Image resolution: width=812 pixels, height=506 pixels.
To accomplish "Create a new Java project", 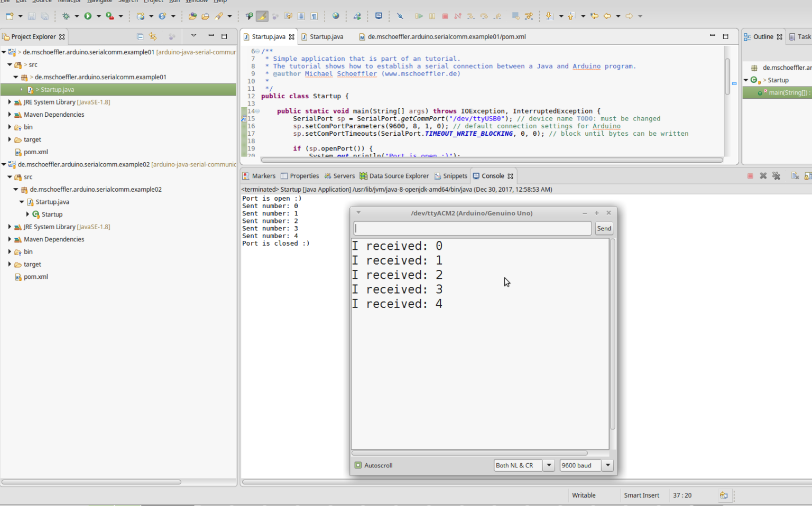I will tap(8, 16).
